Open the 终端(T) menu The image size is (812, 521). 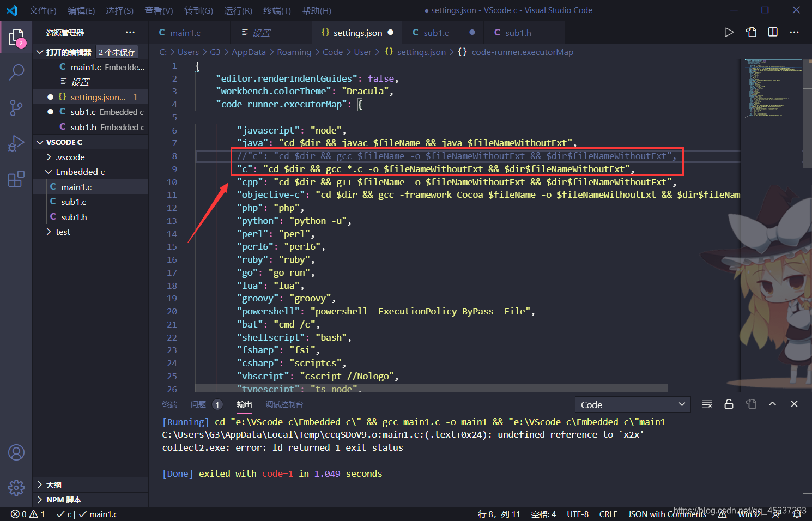pyautogui.click(x=277, y=10)
